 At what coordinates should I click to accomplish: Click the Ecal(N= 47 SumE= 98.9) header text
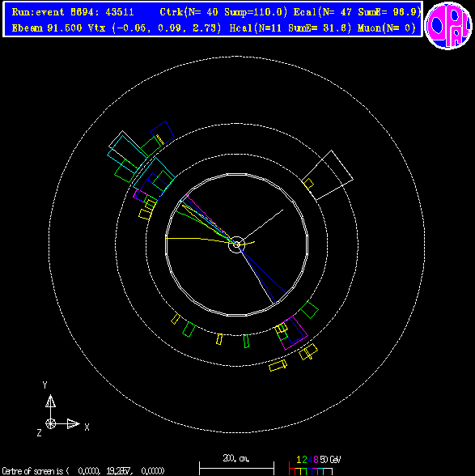pyautogui.click(x=357, y=12)
